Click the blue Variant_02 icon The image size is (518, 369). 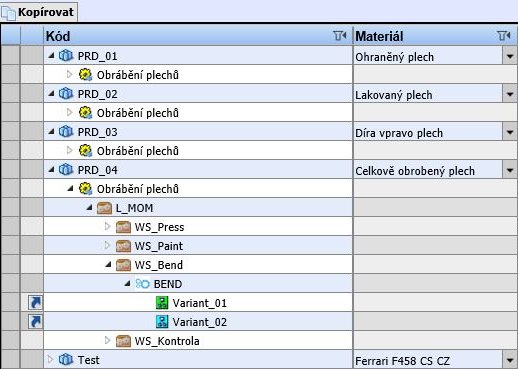pos(162,322)
